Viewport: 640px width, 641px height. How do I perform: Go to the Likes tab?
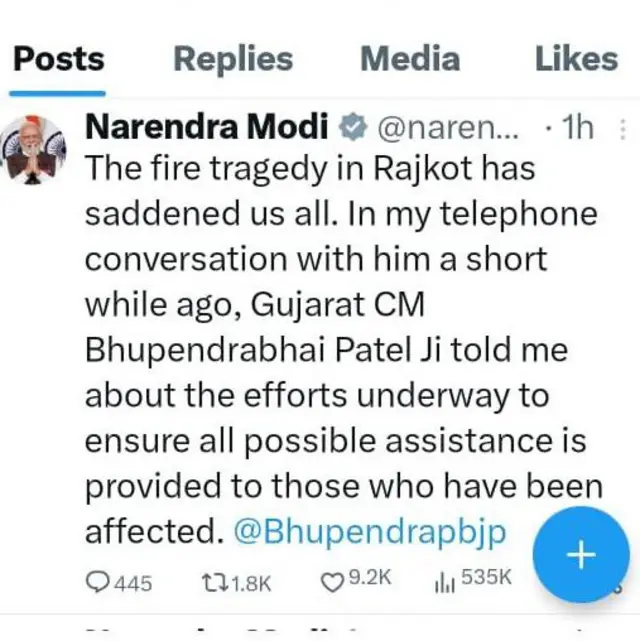pos(576,59)
